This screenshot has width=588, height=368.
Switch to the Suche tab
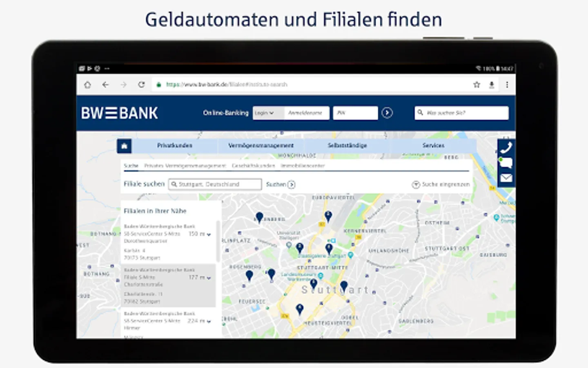pos(131,166)
